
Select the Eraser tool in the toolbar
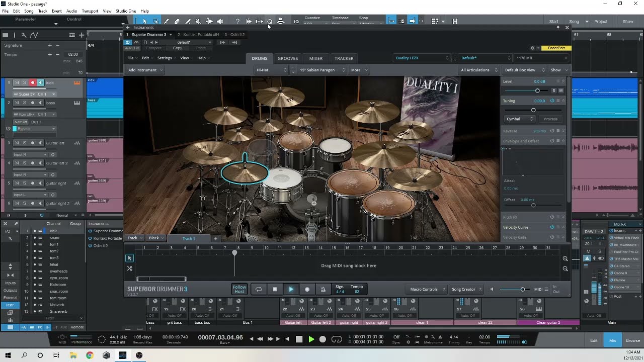pyautogui.click(x=177, y=21)
